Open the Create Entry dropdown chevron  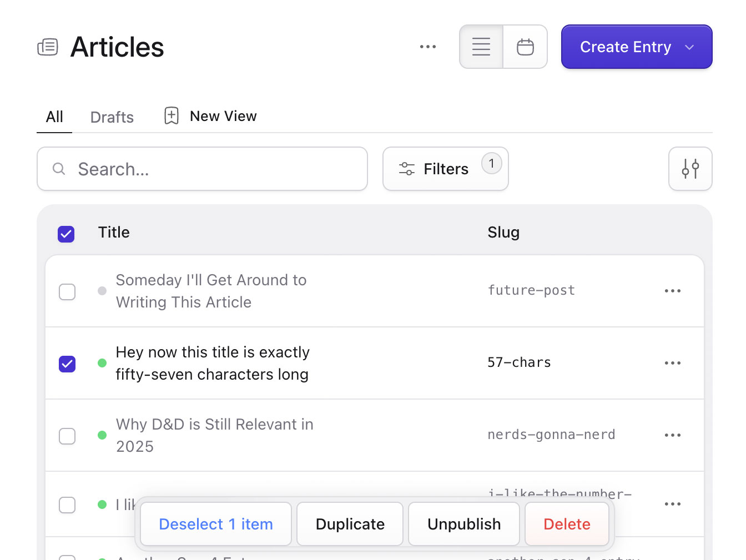[x=688, y=47]
